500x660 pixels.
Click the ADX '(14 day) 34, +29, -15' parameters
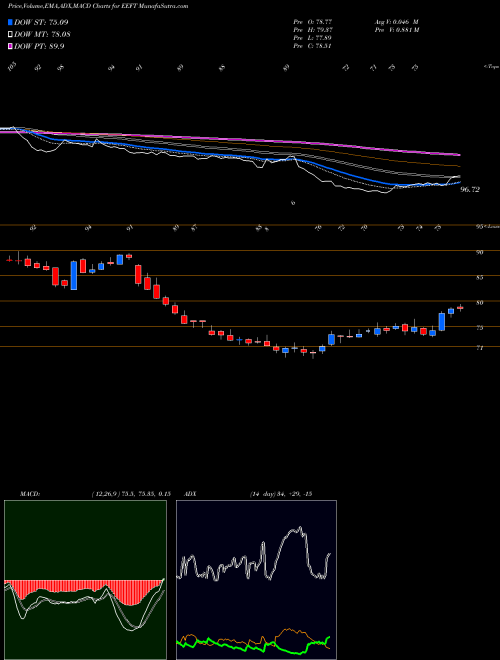pos(281,494)
